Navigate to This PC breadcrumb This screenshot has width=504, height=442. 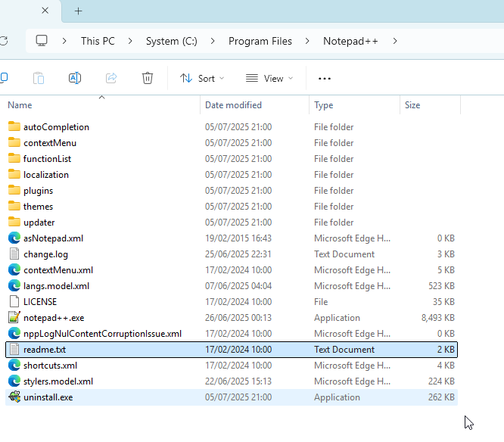[x=98, y=41]
